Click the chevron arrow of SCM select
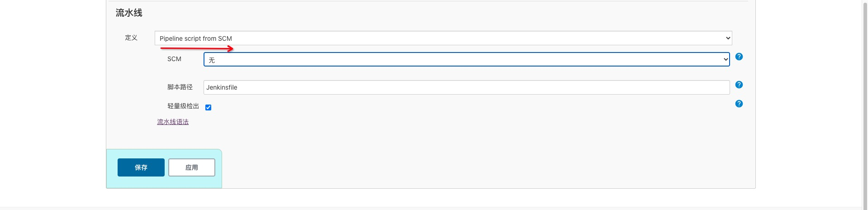The image size is (868, 210). coord(726,59)
